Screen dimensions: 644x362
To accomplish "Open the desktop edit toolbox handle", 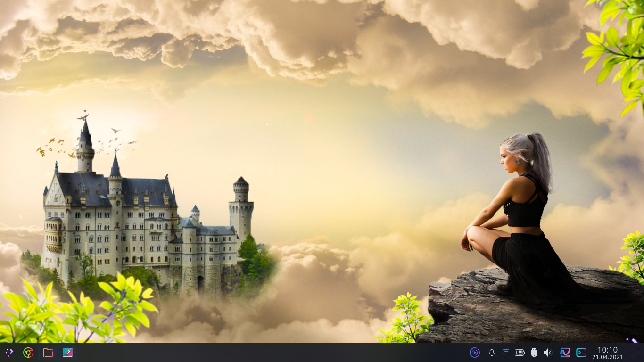I will pos(632,340).
